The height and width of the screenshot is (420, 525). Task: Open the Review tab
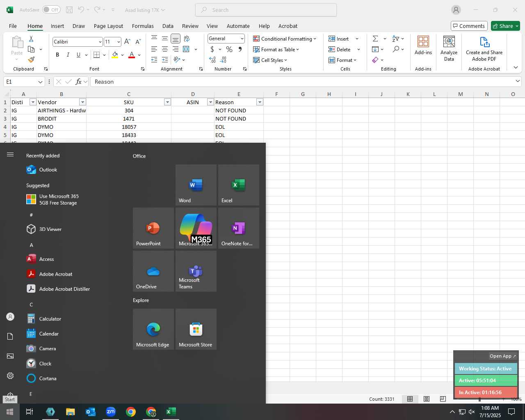[190, 26]
